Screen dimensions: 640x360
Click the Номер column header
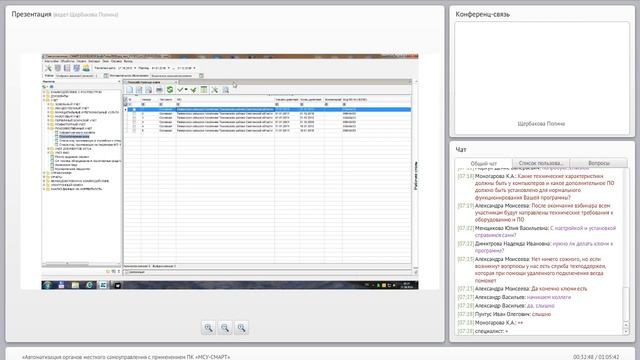coord(147,100)
